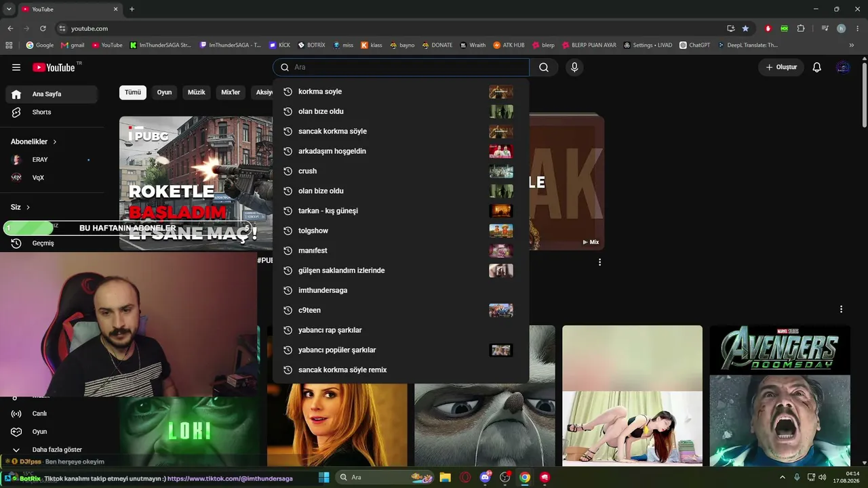Viewport: 868px width, 488px height.
Task: Open the Avengers Doomsday video thumbnail
Action: 780,396
